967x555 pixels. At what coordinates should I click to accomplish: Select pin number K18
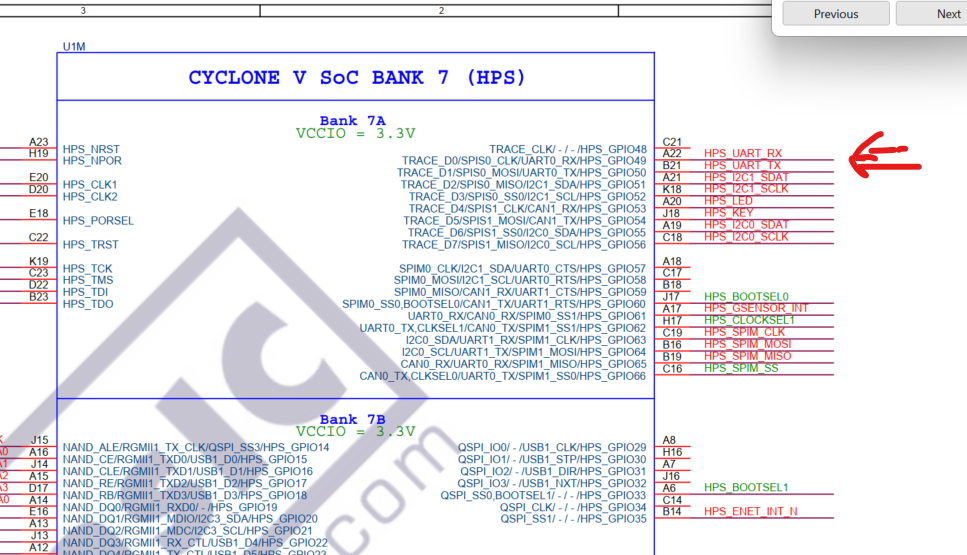[x=672, y=190]
